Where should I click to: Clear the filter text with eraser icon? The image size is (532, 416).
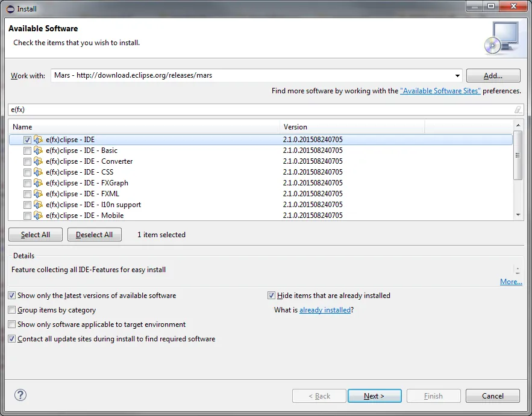point(518,110)
